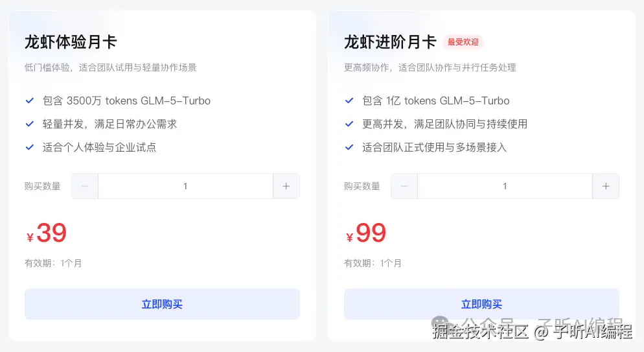Click the 最受欢迎 badge
Image resolution: width=644 pixels, height=352 pixels.
[463, 42]
